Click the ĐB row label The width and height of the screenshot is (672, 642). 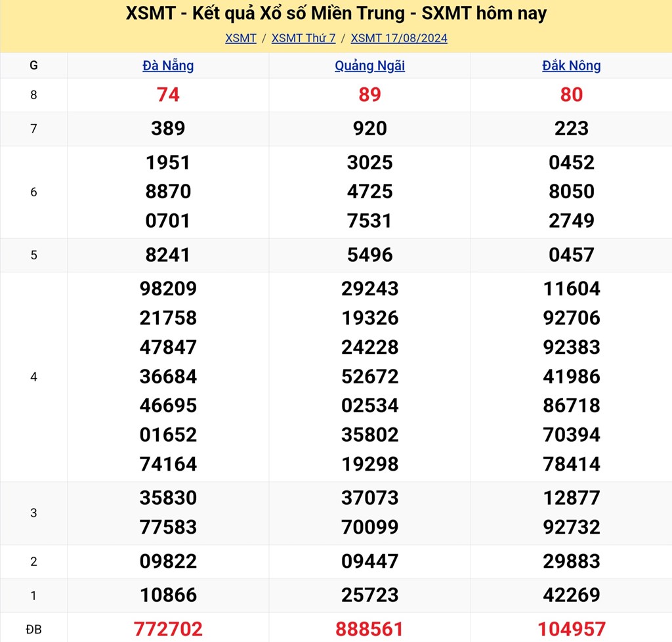33,630
